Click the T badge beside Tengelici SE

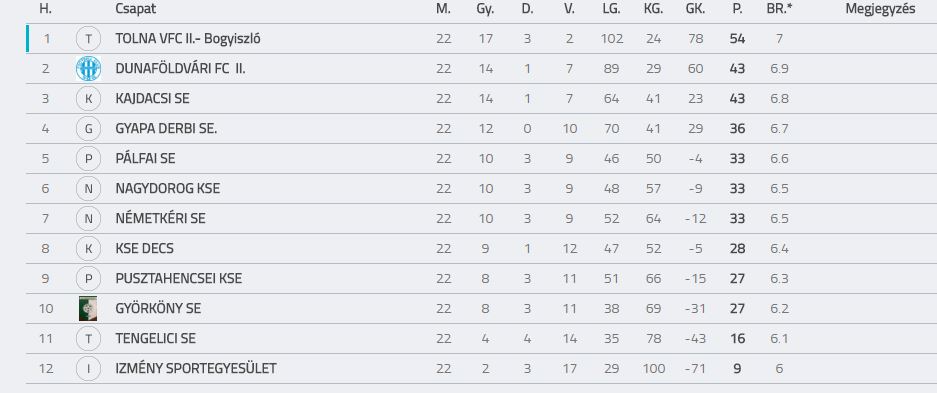click(88, 339)
